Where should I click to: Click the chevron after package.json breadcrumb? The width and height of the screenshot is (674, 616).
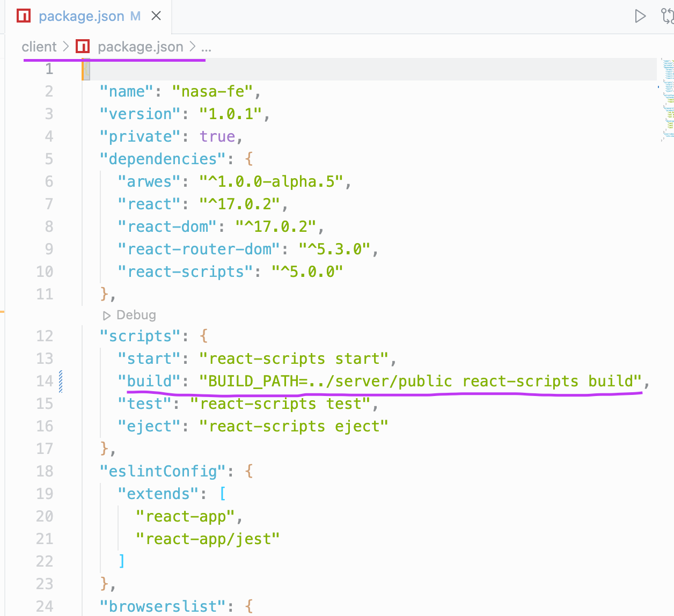(193, 47)
